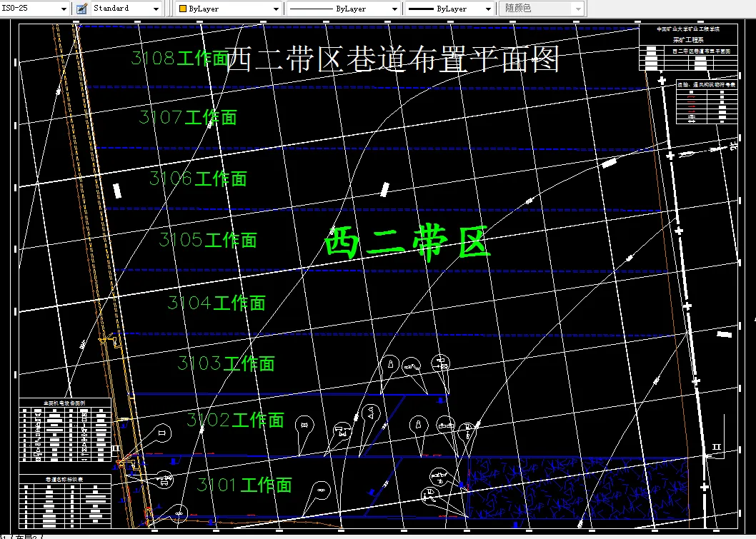Select the 3108工作面 label

pyautogui.click(x=180, y=59)
